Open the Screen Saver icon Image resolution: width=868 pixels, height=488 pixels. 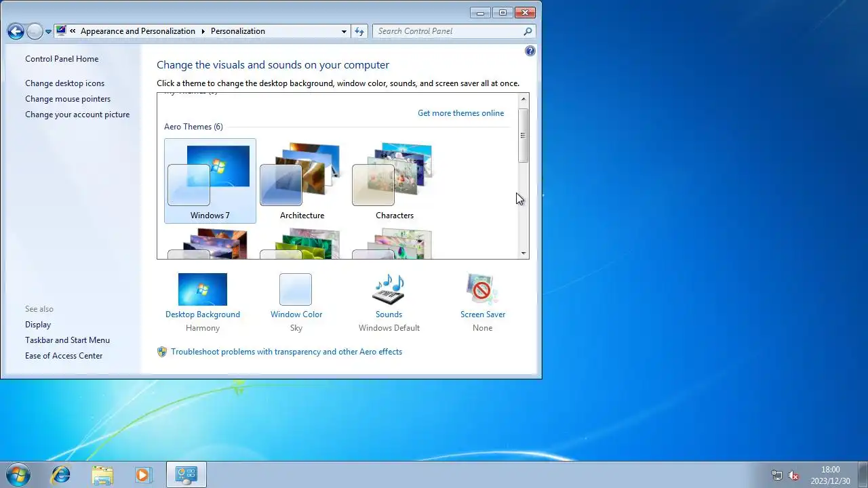click(x=482, y=289)
